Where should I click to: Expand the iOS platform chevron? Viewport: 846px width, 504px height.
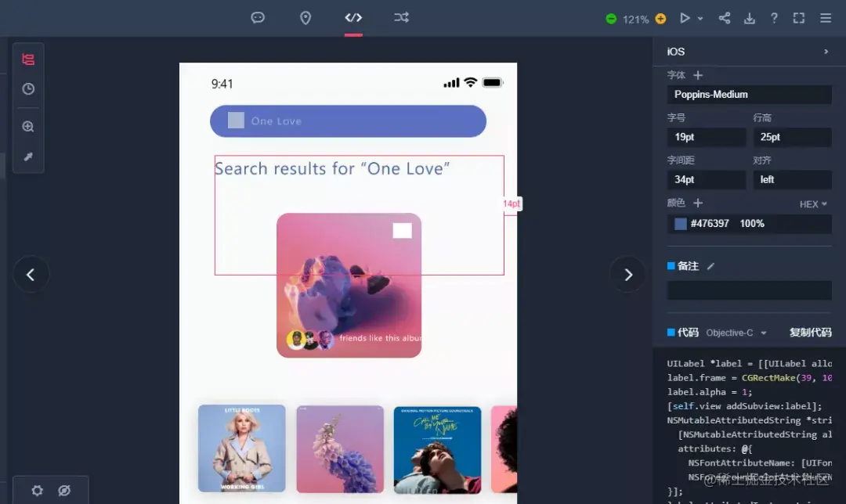pos(826,52)
